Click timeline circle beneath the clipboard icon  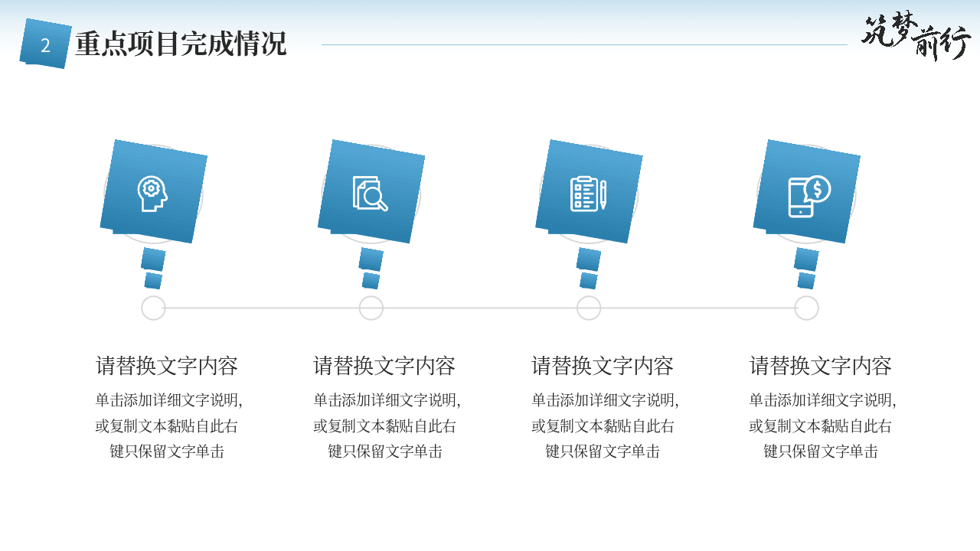click(589, 308)
